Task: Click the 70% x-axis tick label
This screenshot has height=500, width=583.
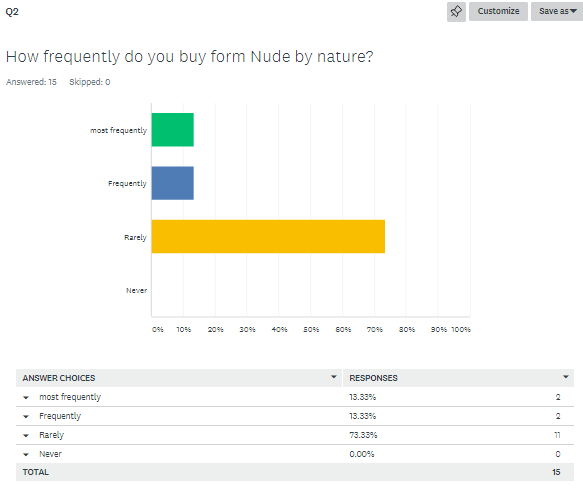Action: click(x=374, y=329)
